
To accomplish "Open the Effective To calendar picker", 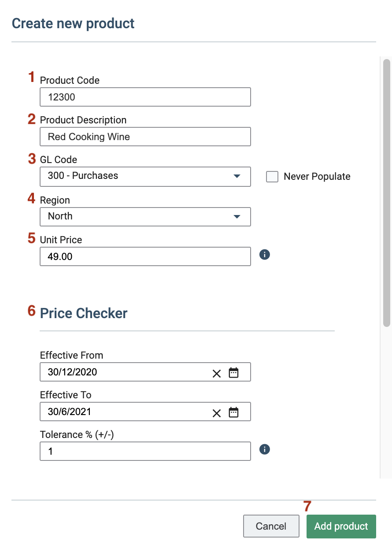I will (x=233, y=412).
